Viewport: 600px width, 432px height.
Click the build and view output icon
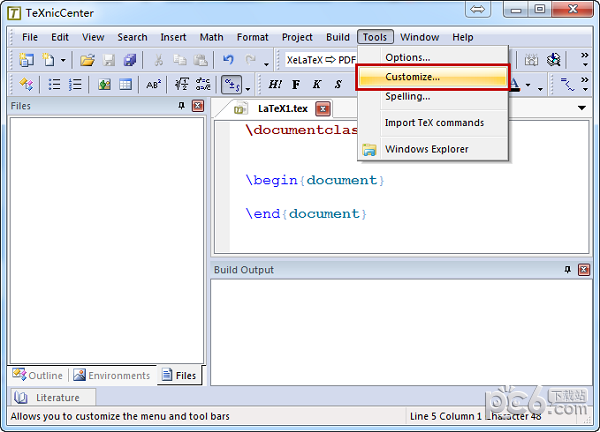click(553, 60)
